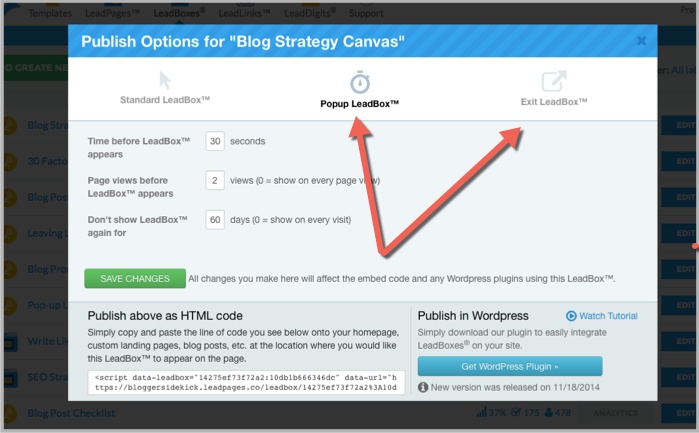The height and width of the screenshot is (433, 699).
Task: Click the person icon showing 478
Action: (549, 412)
